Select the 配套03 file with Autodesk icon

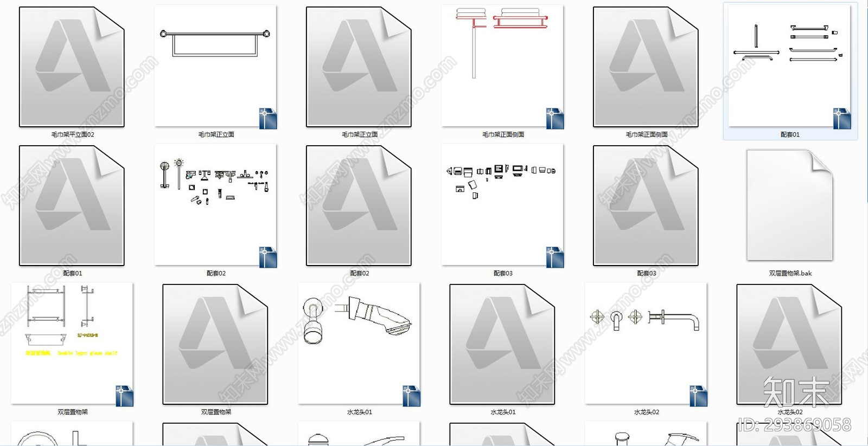tap(646, 206)
